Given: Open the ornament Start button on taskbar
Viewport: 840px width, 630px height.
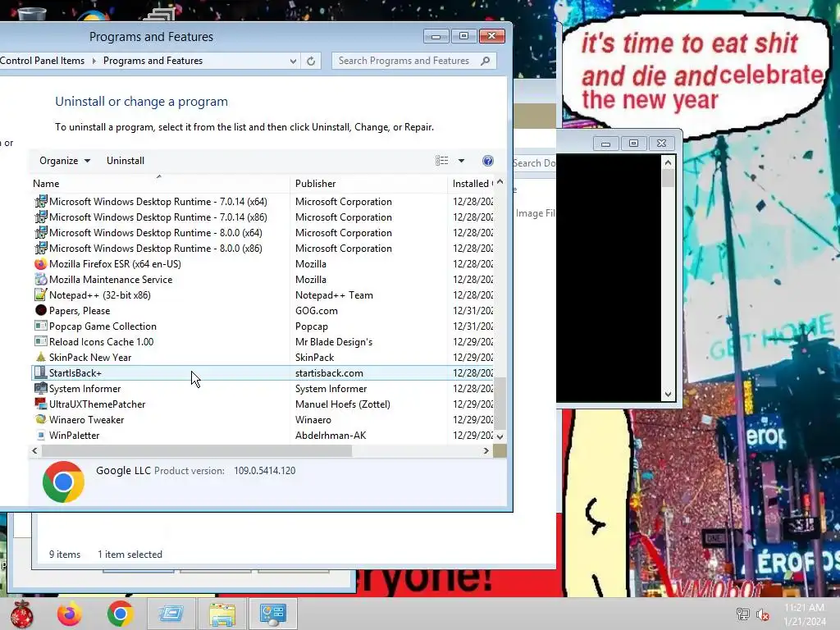Looking at the screenshot, I should click(x=22, y=614).
